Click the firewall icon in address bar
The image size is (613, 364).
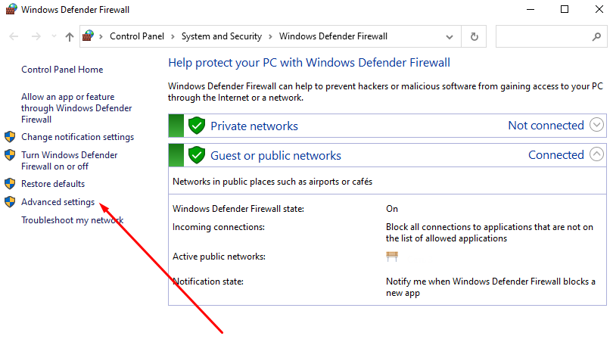tap(89, 36)
